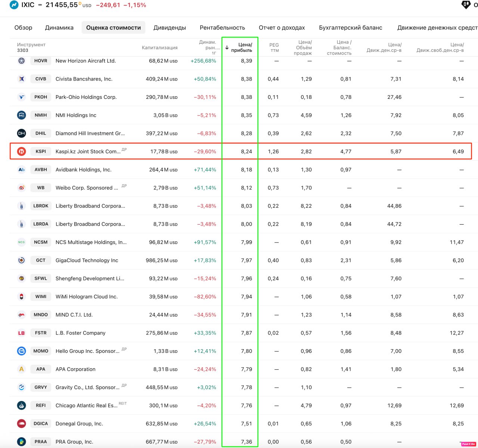478x448 pixels.
Task: Open the Дивиденды tab
Action: point(170,28)
